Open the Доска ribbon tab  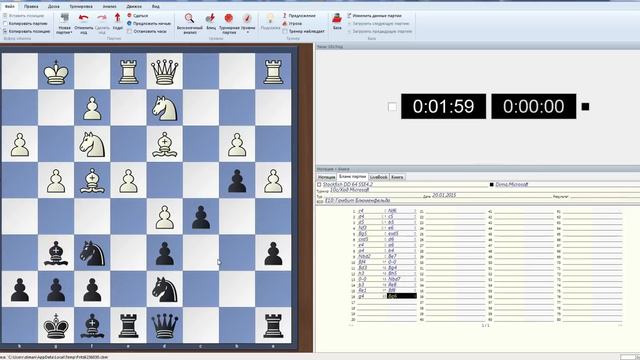pyautogui.click(x=53, y=7)
